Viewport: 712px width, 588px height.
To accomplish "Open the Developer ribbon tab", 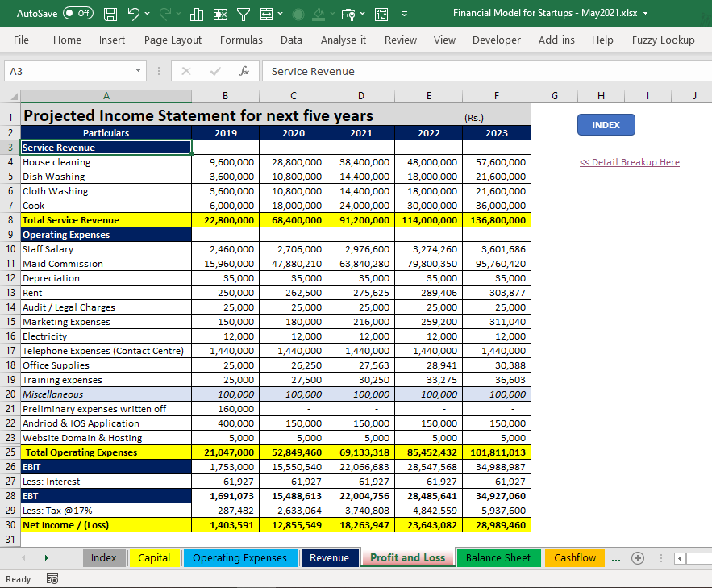I will pos(497,40).
